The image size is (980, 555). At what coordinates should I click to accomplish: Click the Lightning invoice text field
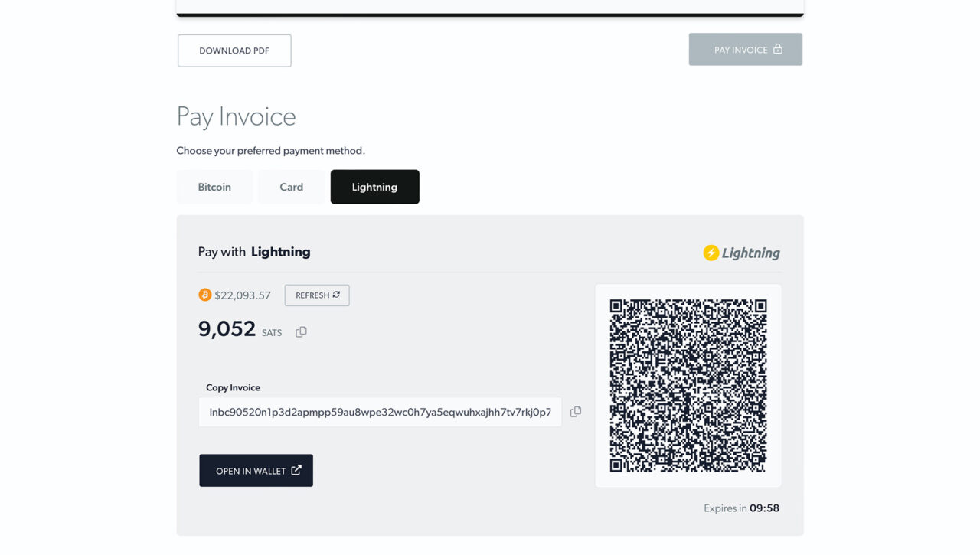(x=380, y=412)
